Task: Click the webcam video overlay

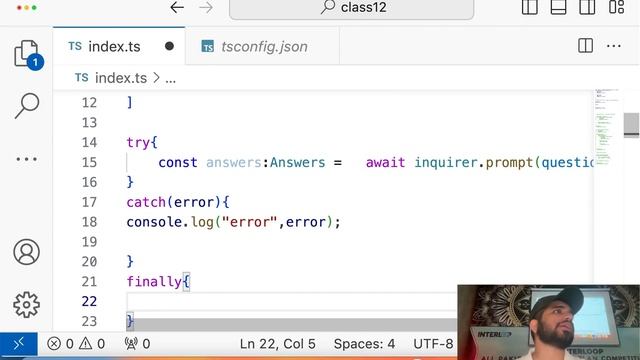Action: 548,322
